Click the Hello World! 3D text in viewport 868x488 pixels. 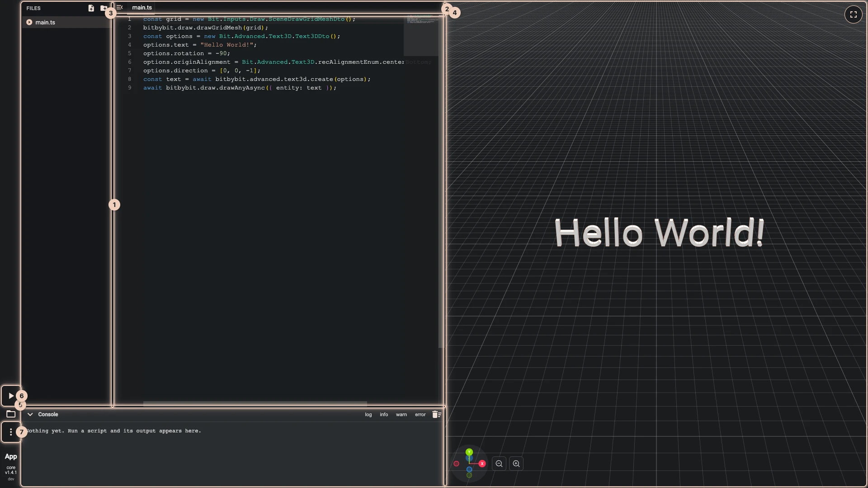coord(659,233)
